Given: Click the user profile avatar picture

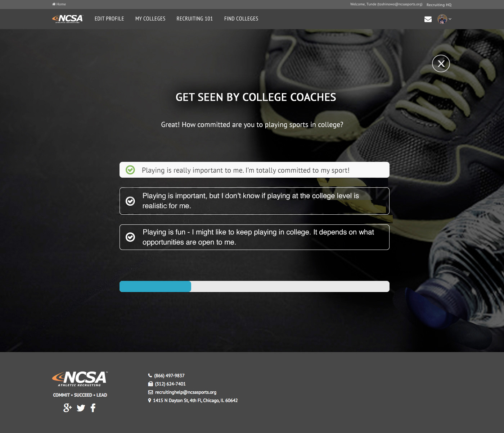Looking at the screenshot, I should [x=442, y=19].
